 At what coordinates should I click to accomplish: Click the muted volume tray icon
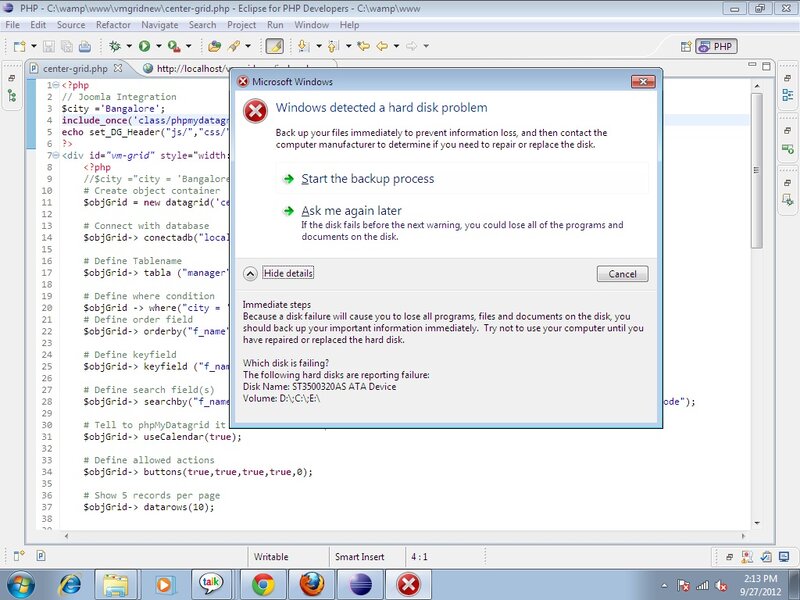click(721, 586)
